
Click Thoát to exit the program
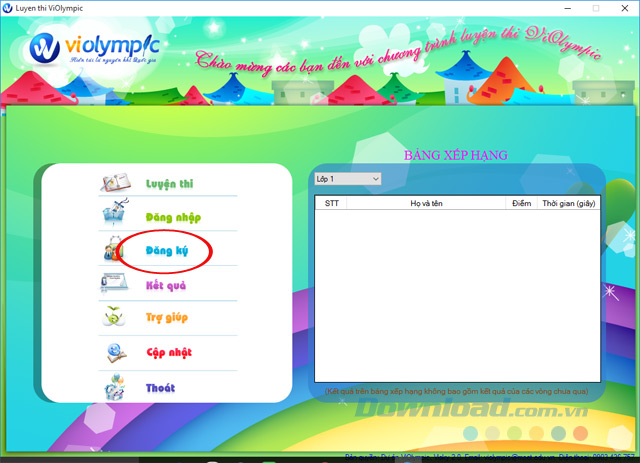tap(160, 388)
